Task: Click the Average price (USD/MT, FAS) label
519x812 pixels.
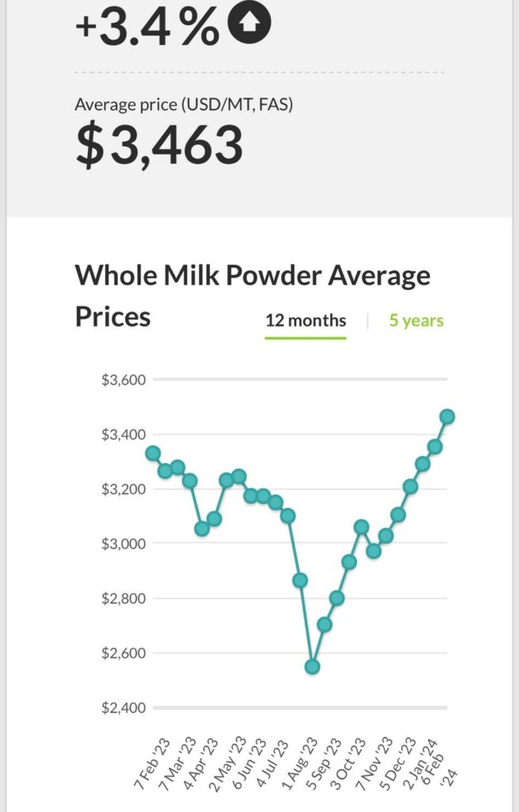Action: tap(184, 104)
